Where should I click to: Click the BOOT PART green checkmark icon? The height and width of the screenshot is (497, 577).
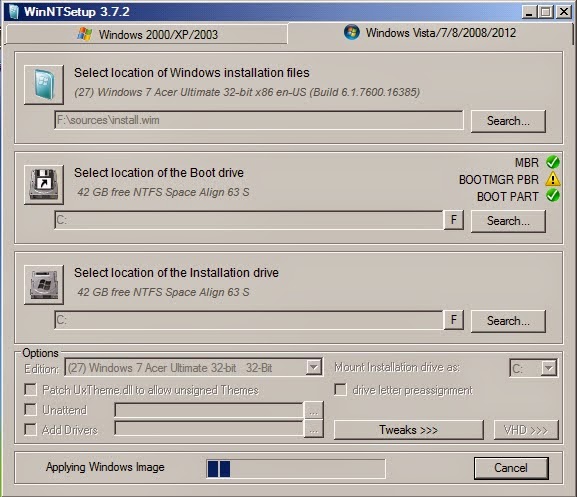tap(552, 195)
